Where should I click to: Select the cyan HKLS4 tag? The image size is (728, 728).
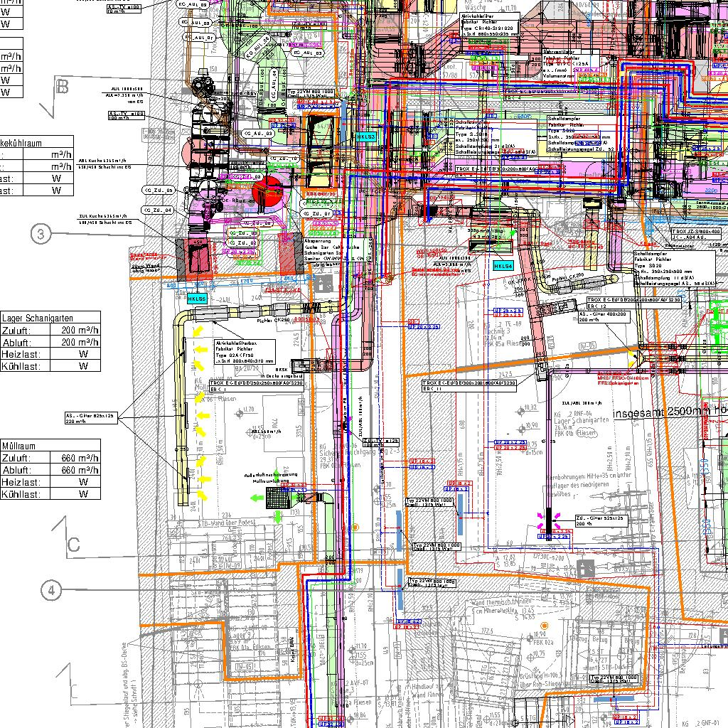coord(503,266)
